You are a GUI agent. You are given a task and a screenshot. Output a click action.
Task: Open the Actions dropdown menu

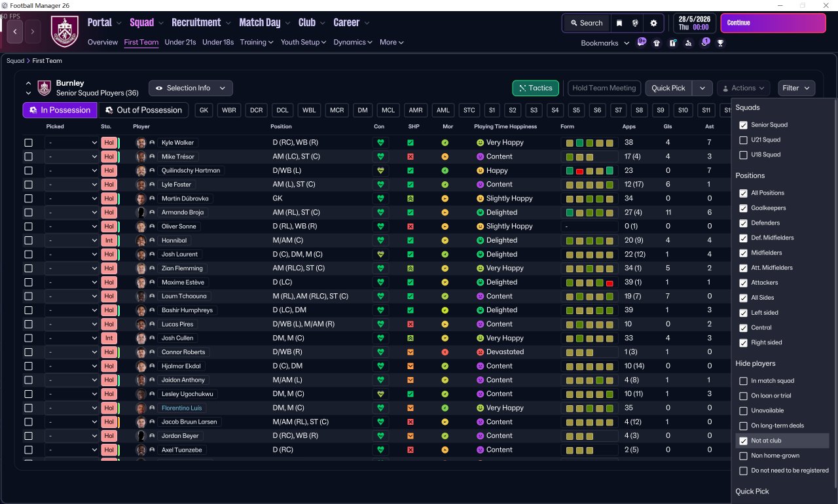pyautogui.click(x=743, y=88)
